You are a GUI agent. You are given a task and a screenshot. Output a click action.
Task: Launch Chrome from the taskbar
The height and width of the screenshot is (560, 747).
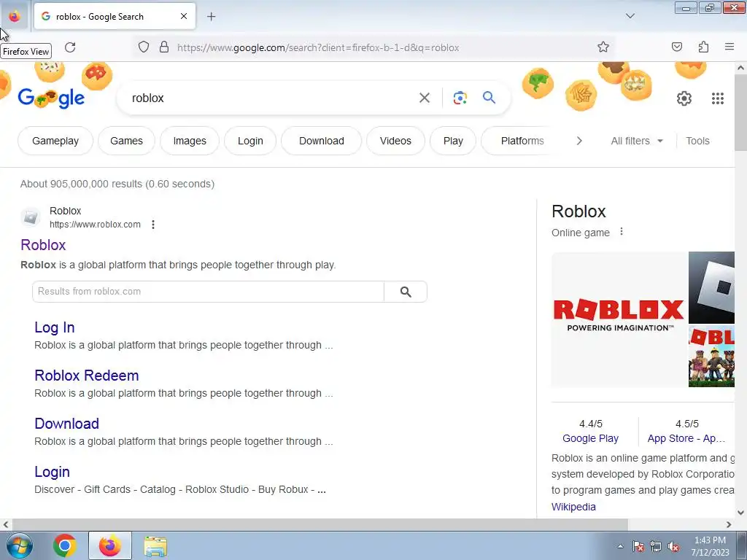click(x=65, y=545)
